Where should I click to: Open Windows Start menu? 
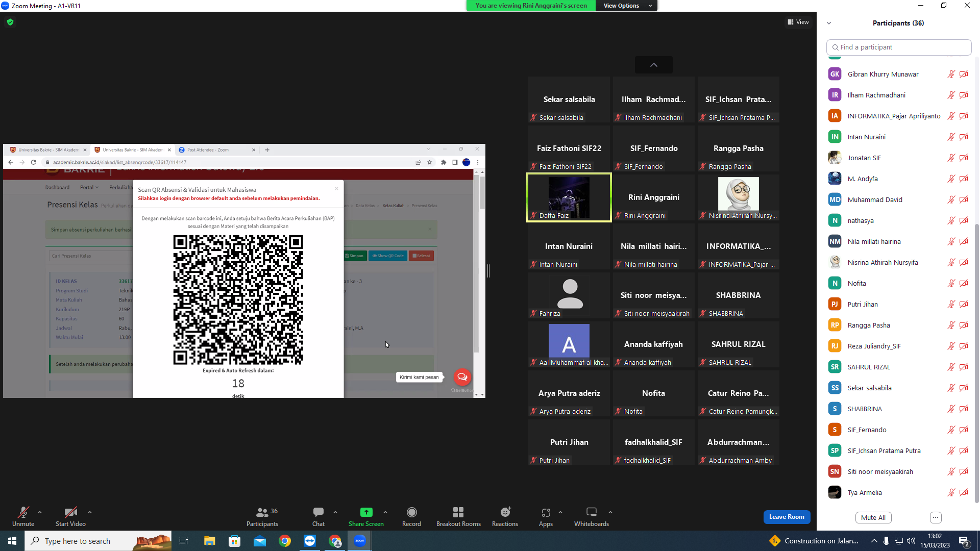12,541
